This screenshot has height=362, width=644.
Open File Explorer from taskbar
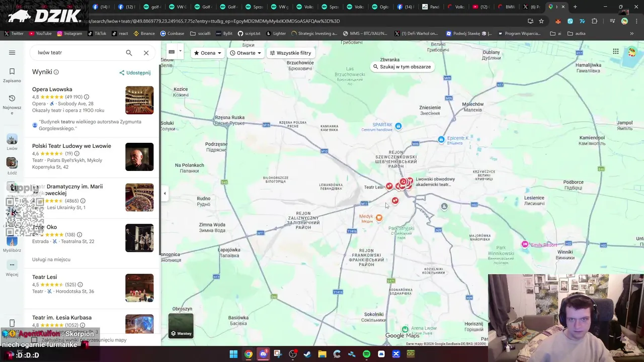(322, 354)
